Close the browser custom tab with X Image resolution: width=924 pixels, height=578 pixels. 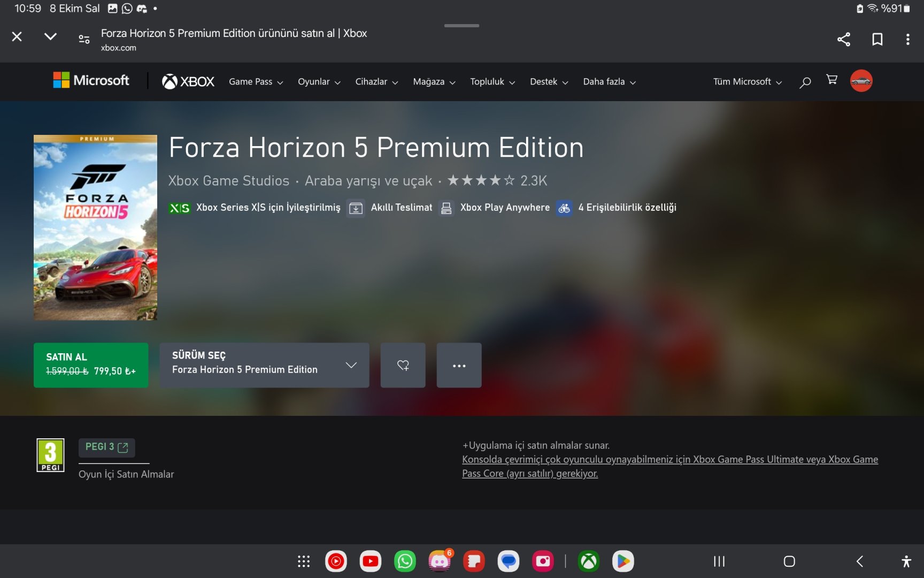tap(17, 36)
